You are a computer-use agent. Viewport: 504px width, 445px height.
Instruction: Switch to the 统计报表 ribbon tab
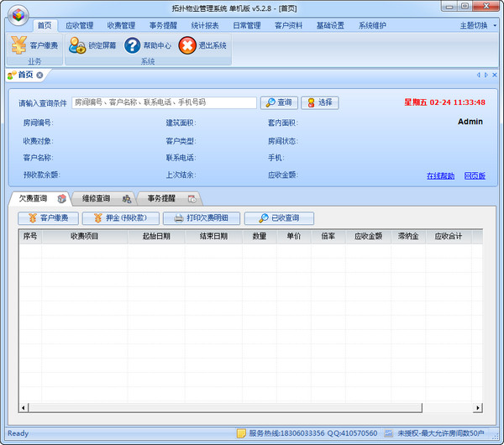[205, 25]
